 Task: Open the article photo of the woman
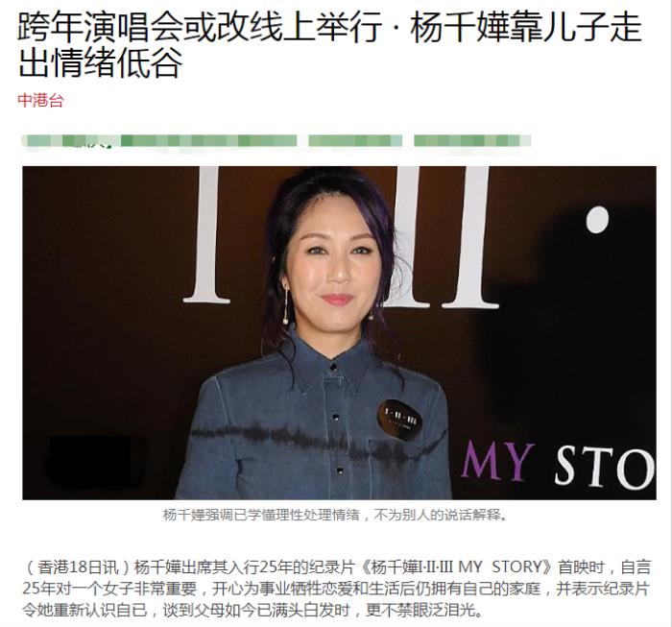pos(339,332)
